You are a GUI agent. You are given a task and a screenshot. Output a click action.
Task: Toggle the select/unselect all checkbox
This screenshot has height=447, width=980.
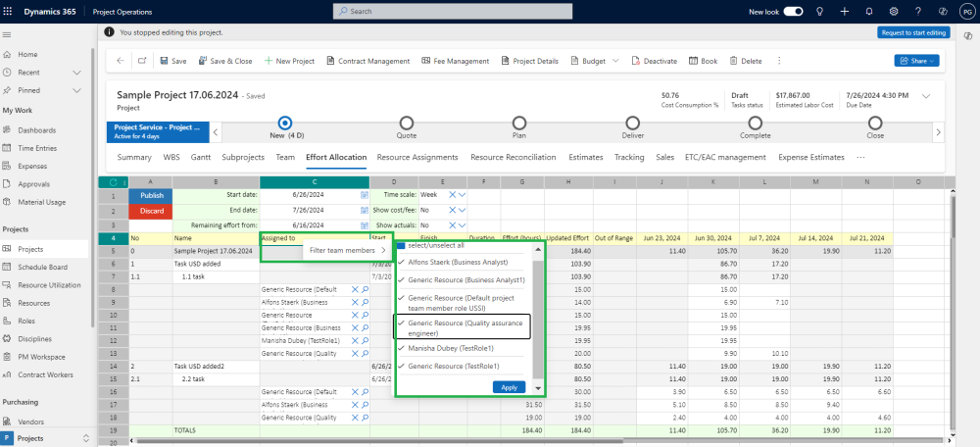coord(401,245)
